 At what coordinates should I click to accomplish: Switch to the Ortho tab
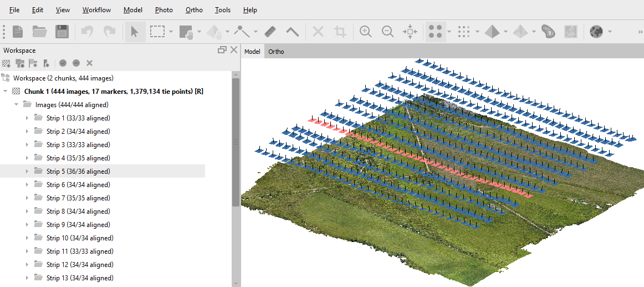276,52
